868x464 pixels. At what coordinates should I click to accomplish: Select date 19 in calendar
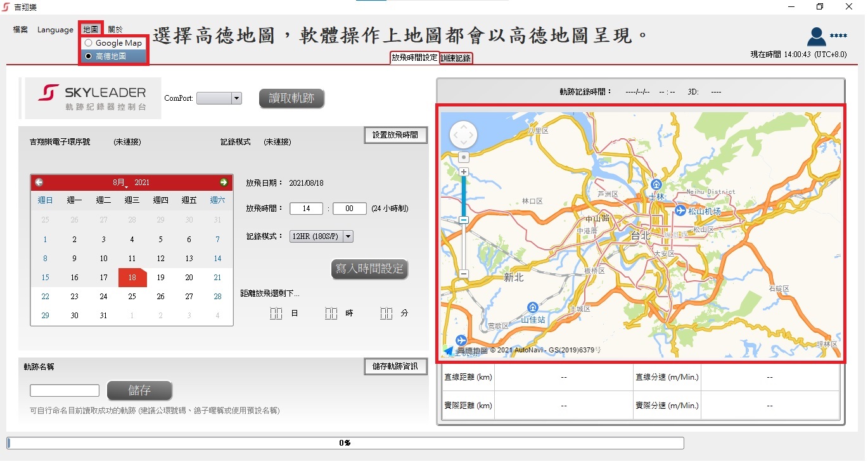(161, 278)
